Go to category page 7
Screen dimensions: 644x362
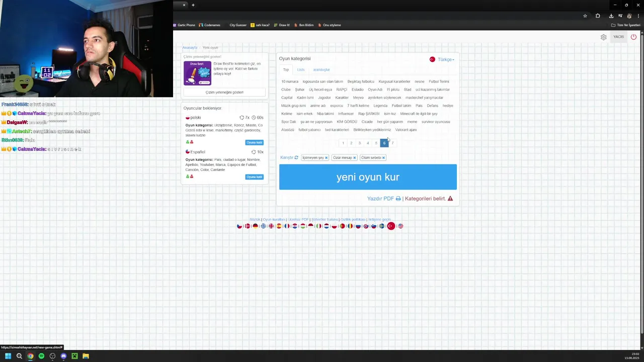(392, 143)
